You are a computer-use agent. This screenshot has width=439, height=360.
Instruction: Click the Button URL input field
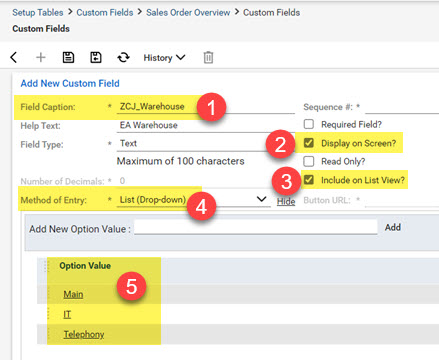[402, 200]
